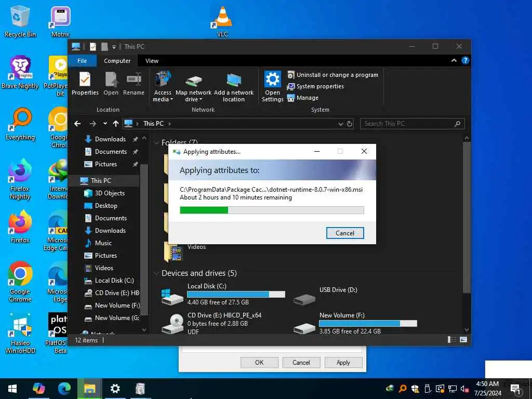Open 3D Objects in navigation pane

110,193
